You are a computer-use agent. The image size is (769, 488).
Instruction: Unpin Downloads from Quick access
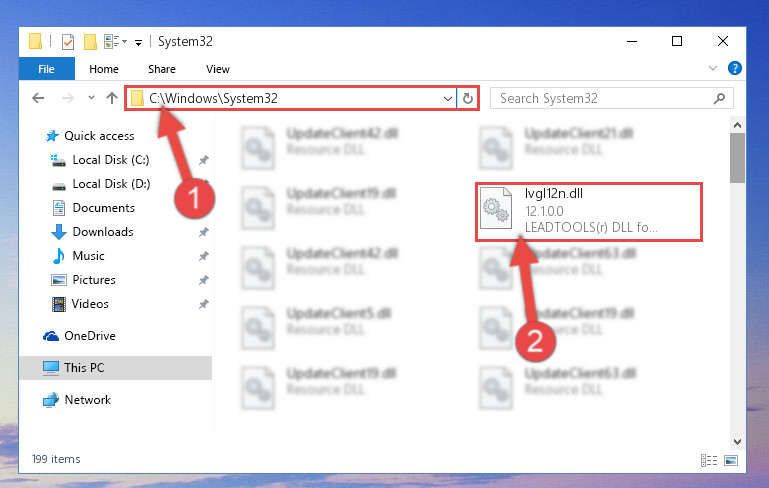tap(204, 232)
